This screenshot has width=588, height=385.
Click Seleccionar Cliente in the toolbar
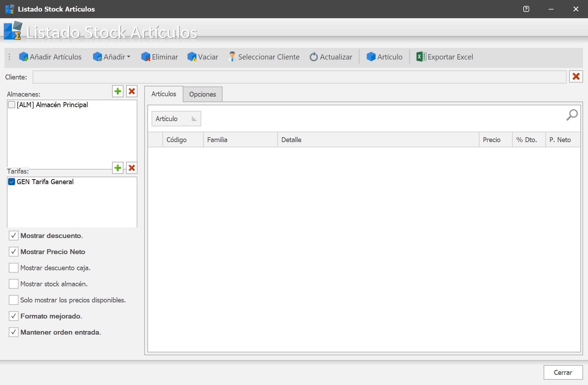tap(264, 57)
